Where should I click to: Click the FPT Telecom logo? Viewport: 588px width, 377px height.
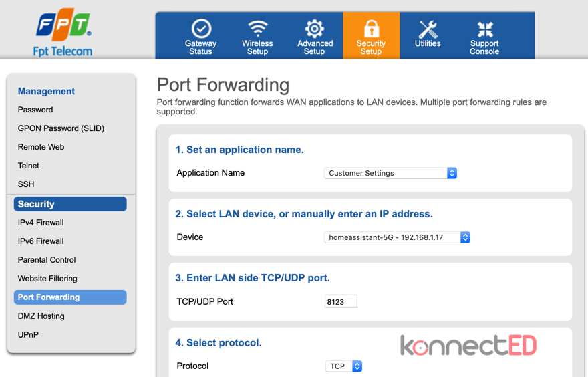[x=63, y=33]
